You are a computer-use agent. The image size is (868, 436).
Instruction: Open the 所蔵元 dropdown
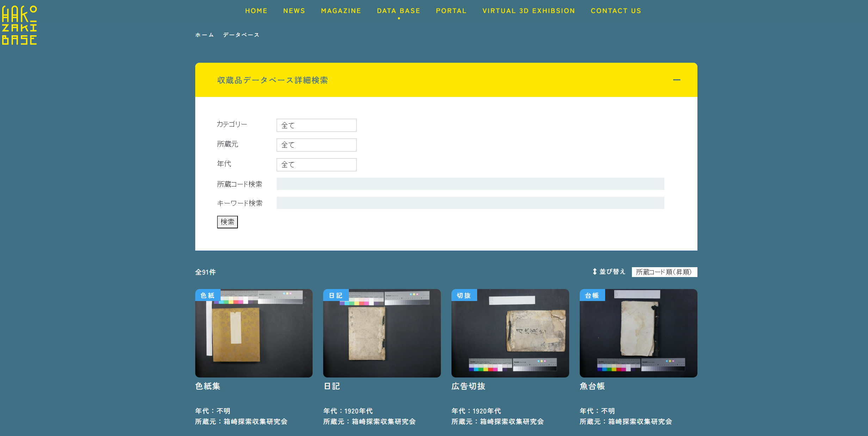pos(316,145)
